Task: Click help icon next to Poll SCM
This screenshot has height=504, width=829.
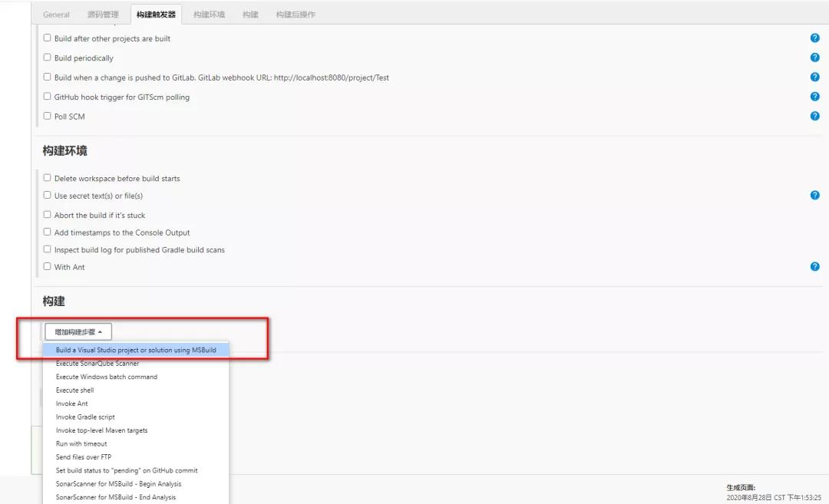Action: pyautogui.click(x=814, y=116)
